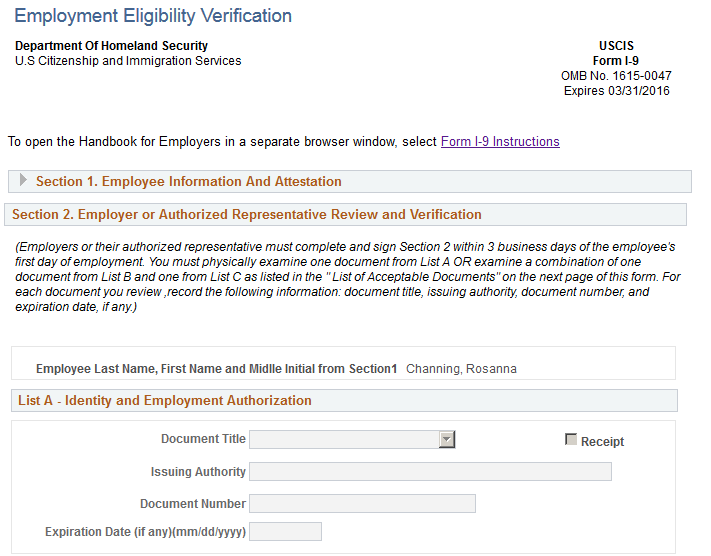711x556 pixels.
Task: Open the Document Title dropdown arrow
Action: [447, 439]
